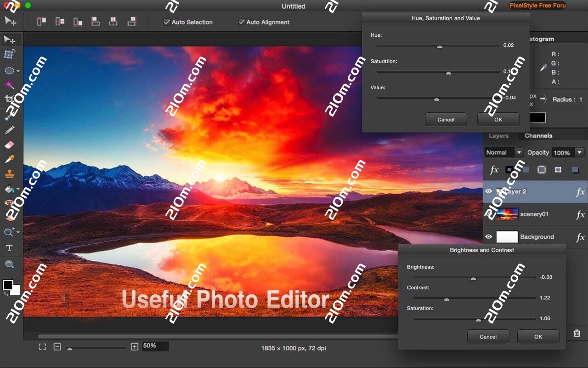This screenshot has height=368, width=588.
Task: Cancel the Brightness and Contrast dialog
Action: (488, 337)
